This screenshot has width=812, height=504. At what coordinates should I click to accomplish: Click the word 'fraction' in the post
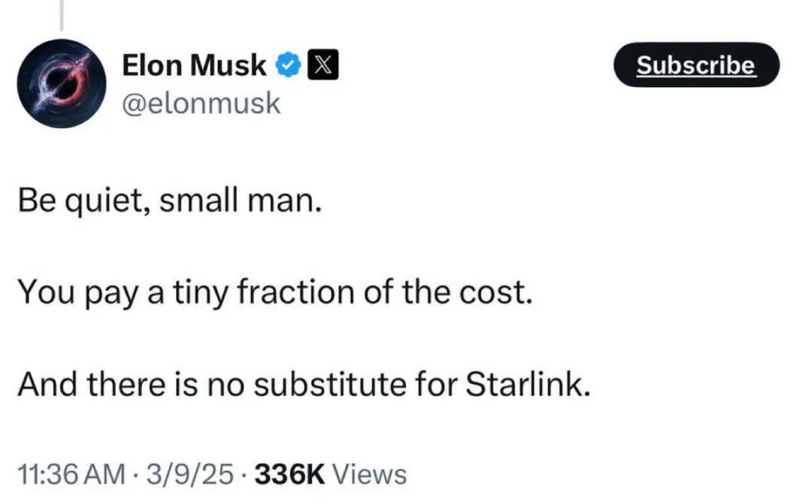pyautogui.click(x=297, y=292)
